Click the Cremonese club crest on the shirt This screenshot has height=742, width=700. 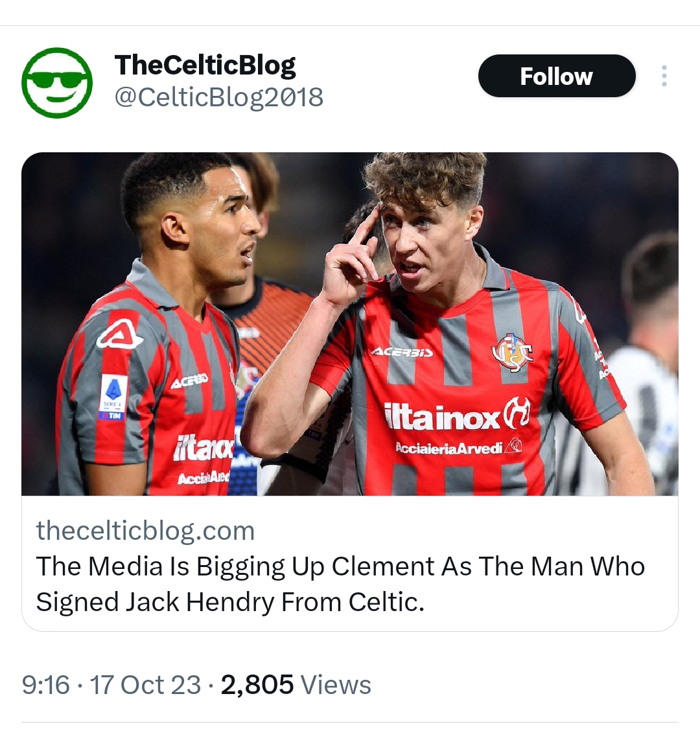[511, 353]
